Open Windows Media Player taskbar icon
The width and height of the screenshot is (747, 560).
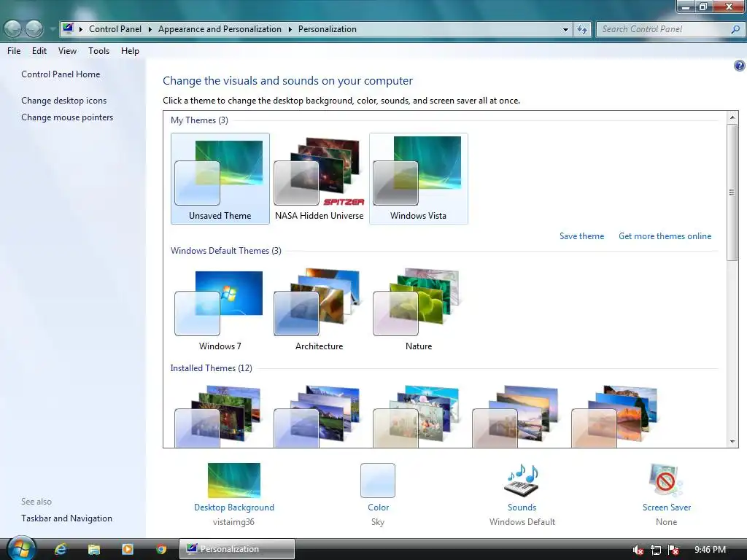pyautogui.click(x=128, y=549)
